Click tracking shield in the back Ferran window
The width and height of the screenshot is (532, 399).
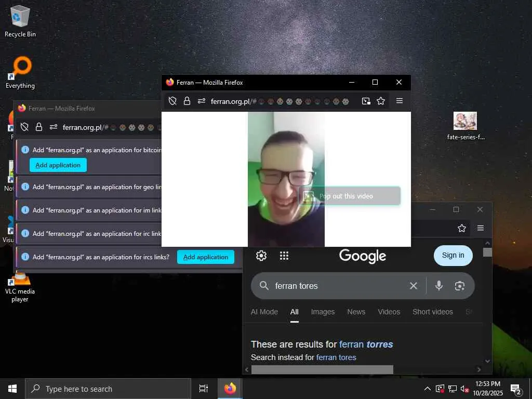pos(24,127)
